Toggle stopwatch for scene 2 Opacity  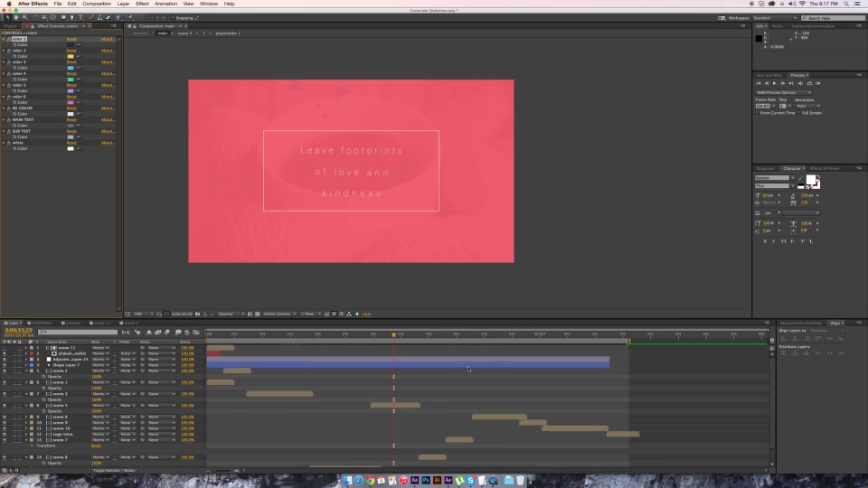(x=43, y=377)
